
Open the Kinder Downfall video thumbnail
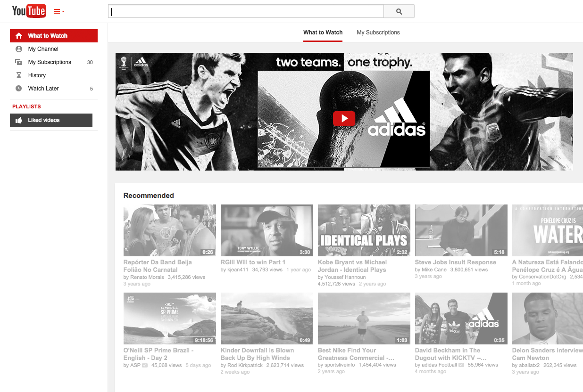tap(267, 318)
